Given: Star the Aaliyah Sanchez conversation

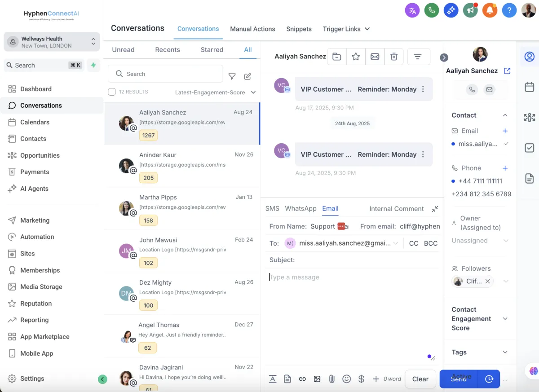Looking at the screenshot, I should point(356,57).
